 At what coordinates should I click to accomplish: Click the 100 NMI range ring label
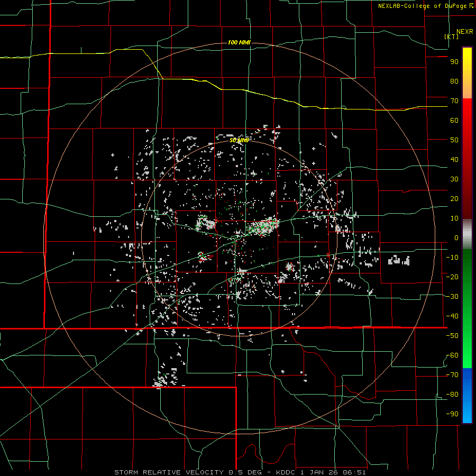coord(239,42)
